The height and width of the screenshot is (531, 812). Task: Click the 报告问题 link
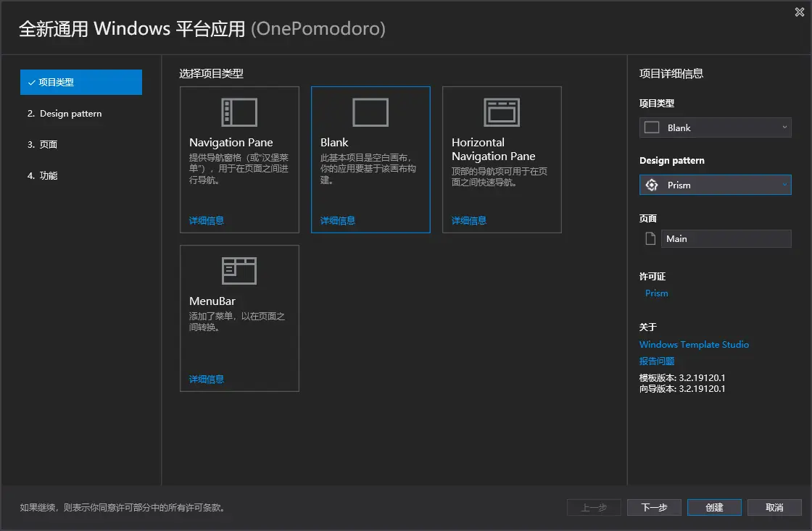(x=657, y=361)
